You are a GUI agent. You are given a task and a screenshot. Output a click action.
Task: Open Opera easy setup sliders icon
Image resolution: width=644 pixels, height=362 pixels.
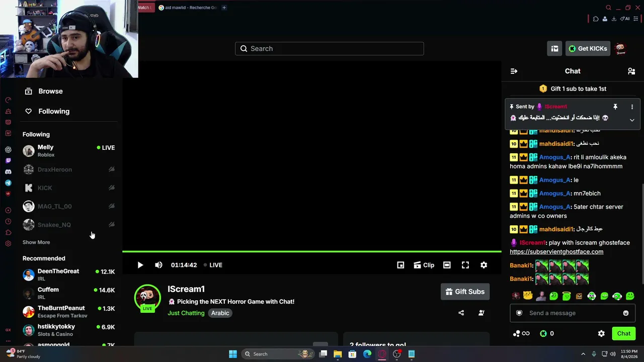pos(636,19)
